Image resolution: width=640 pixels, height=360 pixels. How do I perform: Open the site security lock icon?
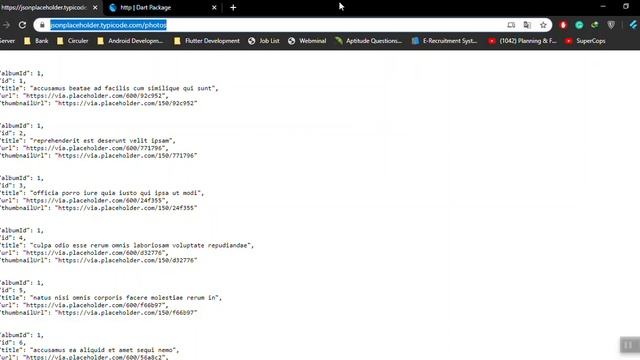coord(42,25)
